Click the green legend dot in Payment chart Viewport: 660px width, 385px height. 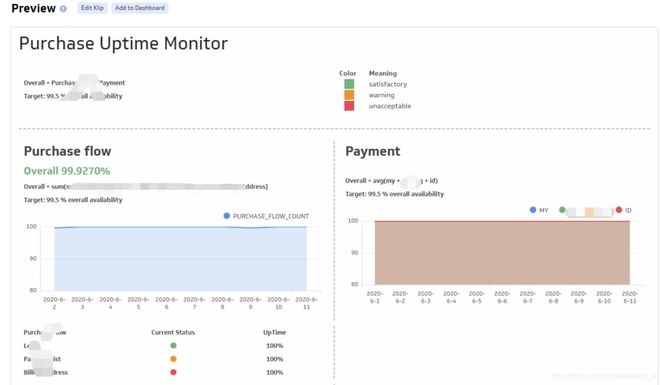pos(562,210)
